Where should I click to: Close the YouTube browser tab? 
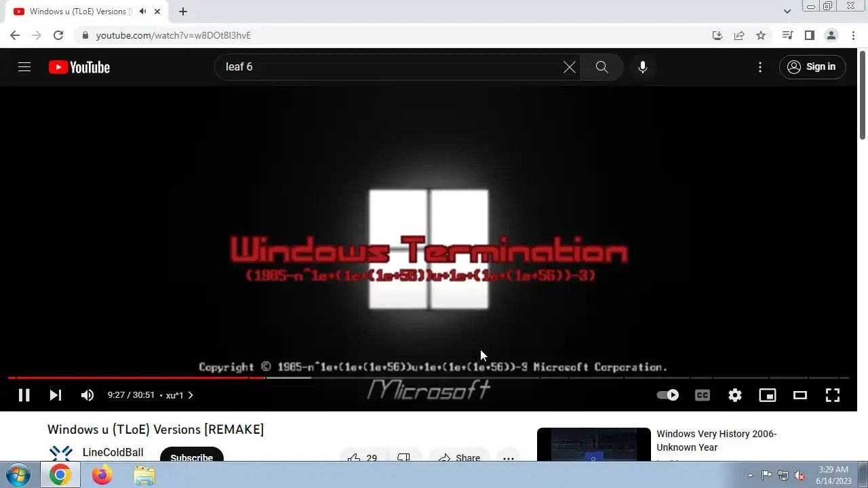point(157,12)
